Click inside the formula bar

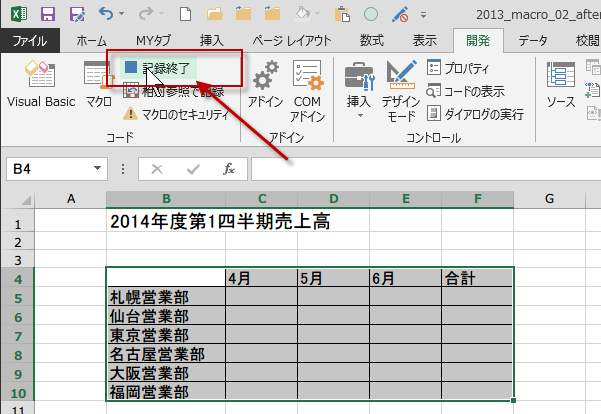tap(426, 169)
